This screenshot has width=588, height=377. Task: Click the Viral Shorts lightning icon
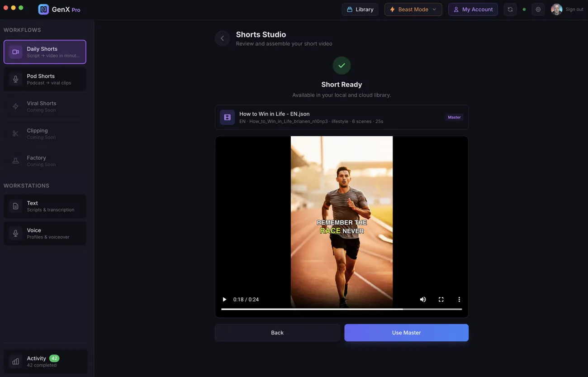[16, 106]
